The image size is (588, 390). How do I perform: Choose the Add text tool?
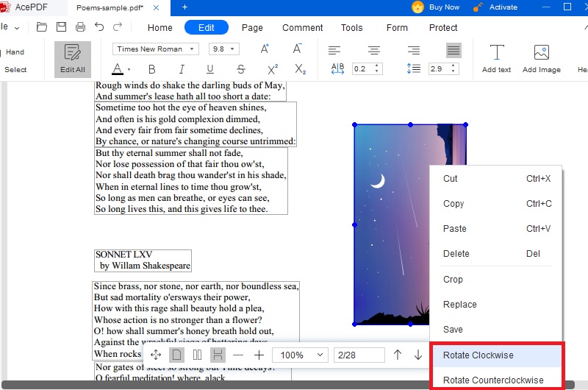(x=497, y=59)
